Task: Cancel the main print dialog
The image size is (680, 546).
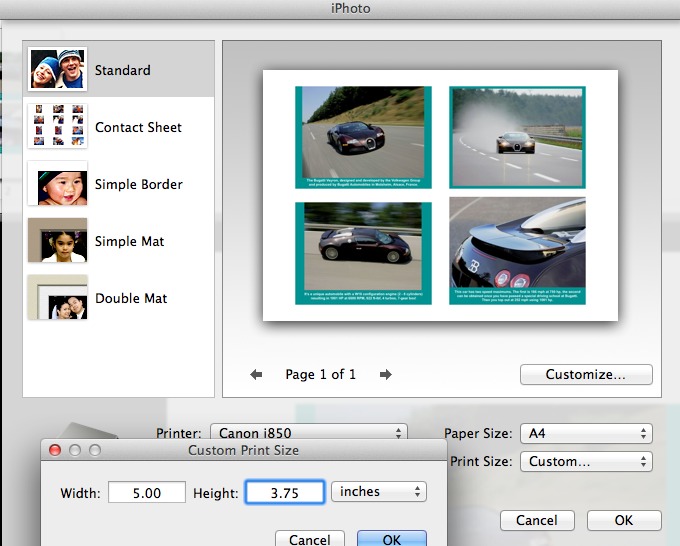Action: [537, 520]
